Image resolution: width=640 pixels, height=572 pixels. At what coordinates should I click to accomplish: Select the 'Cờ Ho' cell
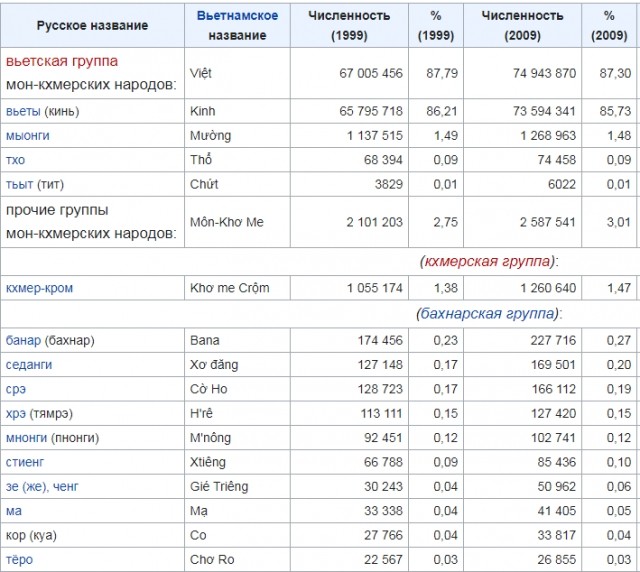point(237,389)
